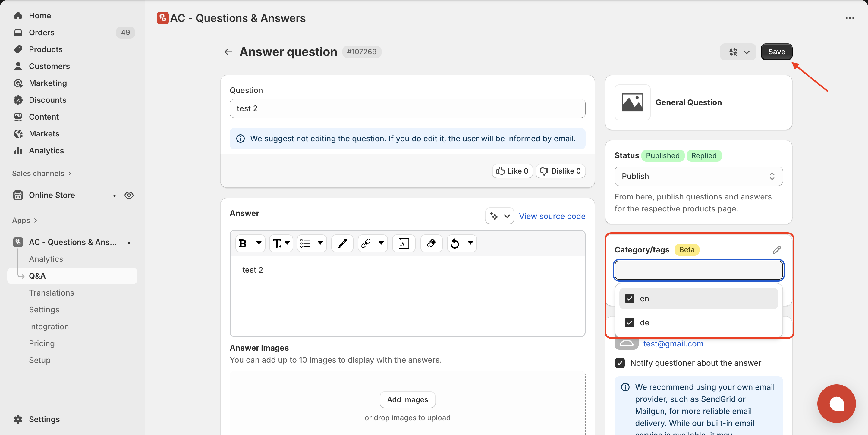Click the Dislike thumbs-down button
The height and width of the screenshot is (435, 868).
click(x=560, y=171)
